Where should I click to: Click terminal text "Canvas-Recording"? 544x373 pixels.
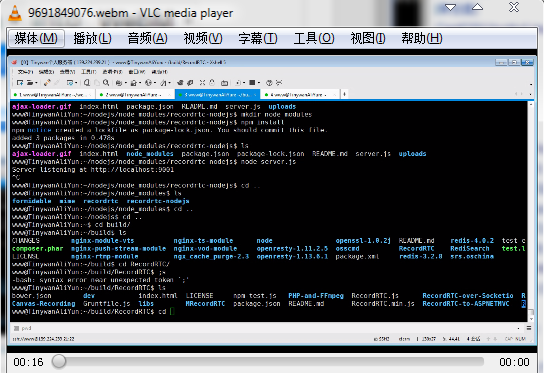43,304
